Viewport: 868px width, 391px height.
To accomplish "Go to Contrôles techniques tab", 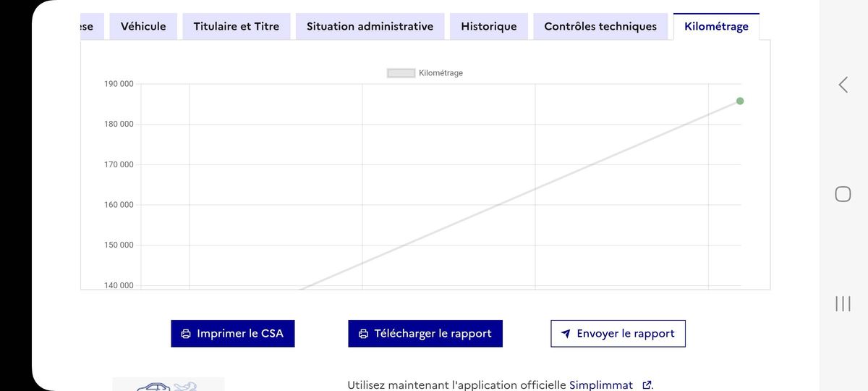I will pyautogui.click(x=600, y=27).
